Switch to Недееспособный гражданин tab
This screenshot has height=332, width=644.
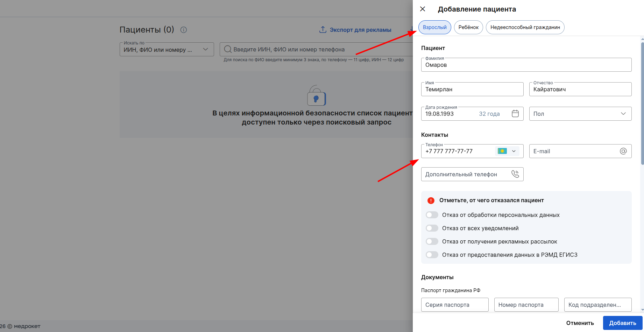(x=525, y=27)
